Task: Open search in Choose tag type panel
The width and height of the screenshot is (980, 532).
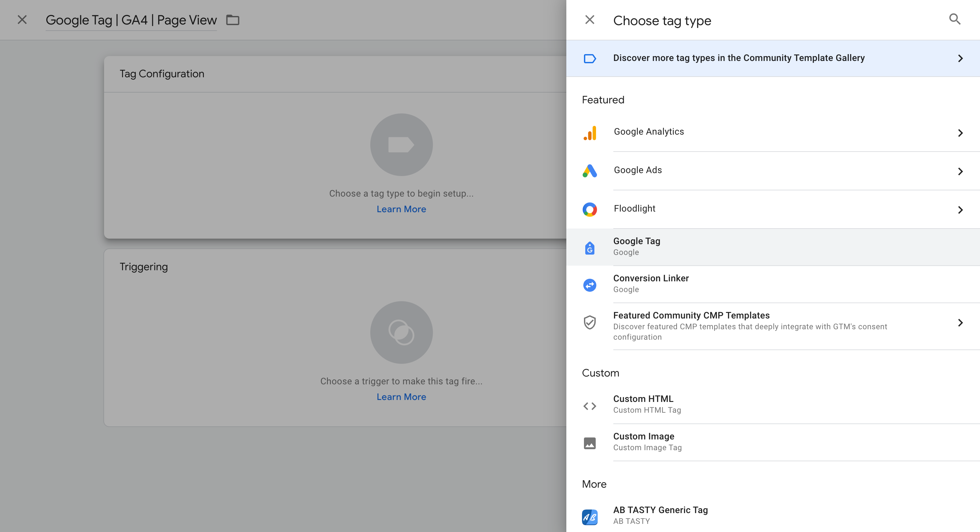Action: (955, 19)
